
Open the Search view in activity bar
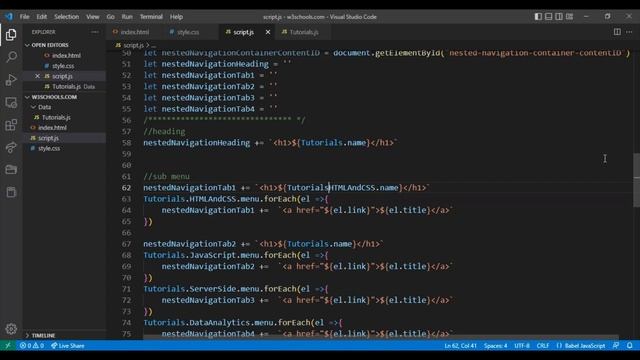[11, 57]
